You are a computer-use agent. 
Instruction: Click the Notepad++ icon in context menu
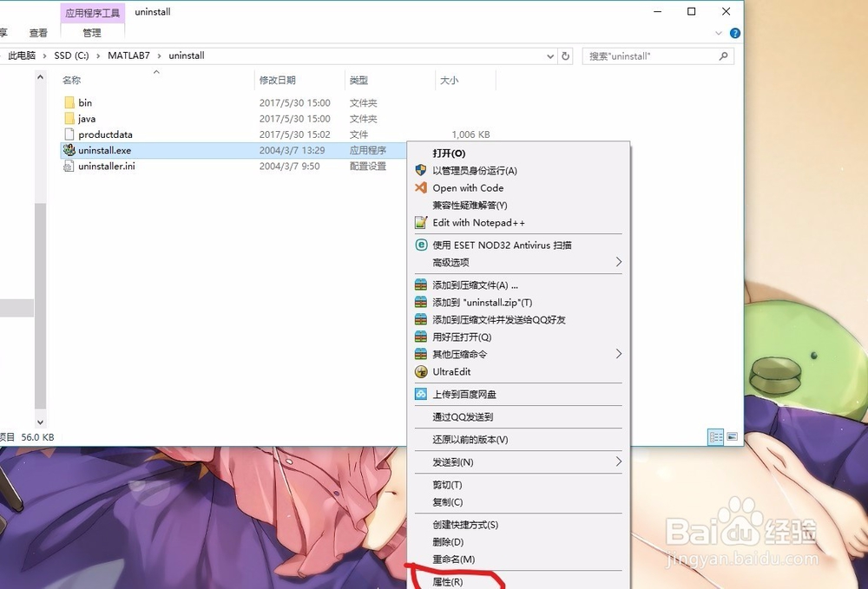coord(421,222)
